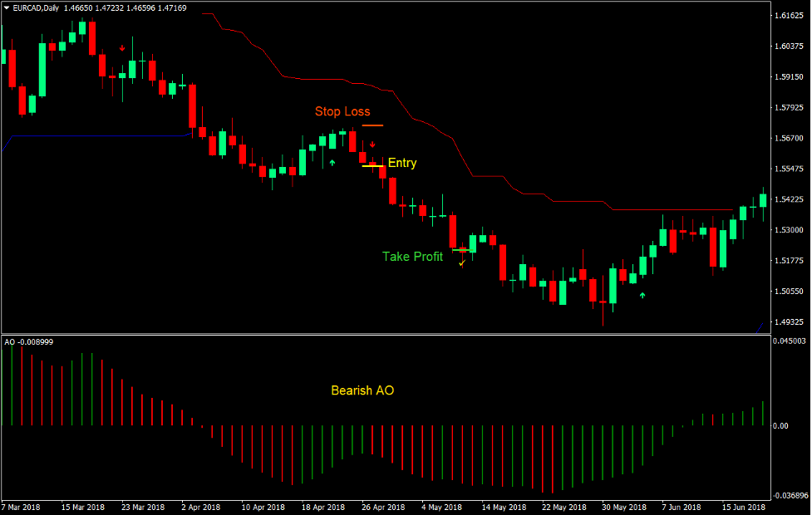Click the orange Stop Loss dash marker
812x515 pixels.
[373, 125]
